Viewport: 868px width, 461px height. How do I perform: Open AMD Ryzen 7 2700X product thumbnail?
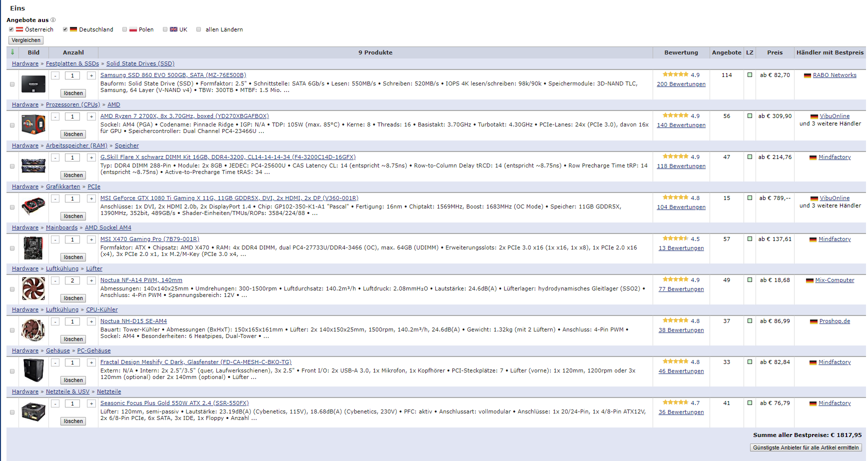tap(33, 125)
